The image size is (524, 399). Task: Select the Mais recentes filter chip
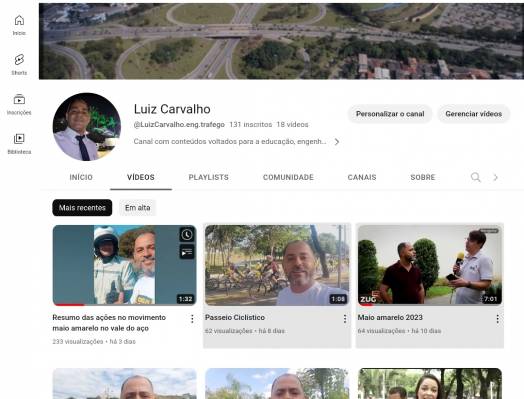[82, 208]
